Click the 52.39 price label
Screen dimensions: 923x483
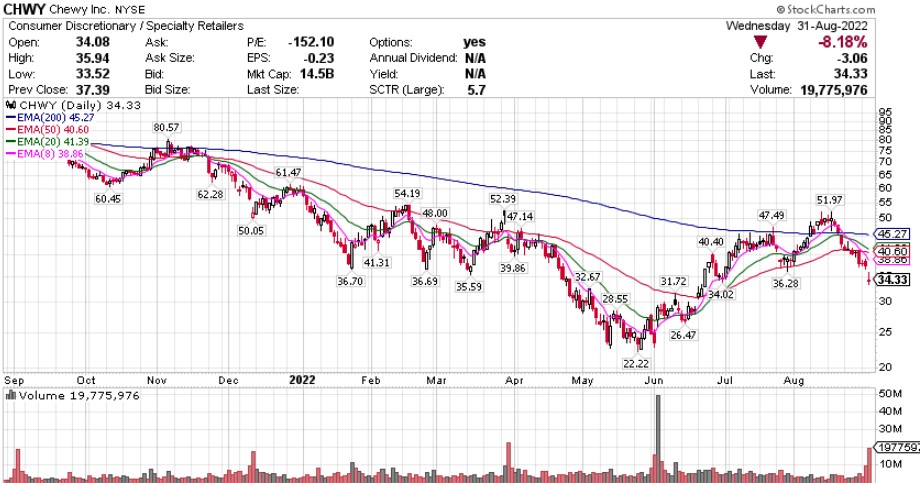point(503,199)
